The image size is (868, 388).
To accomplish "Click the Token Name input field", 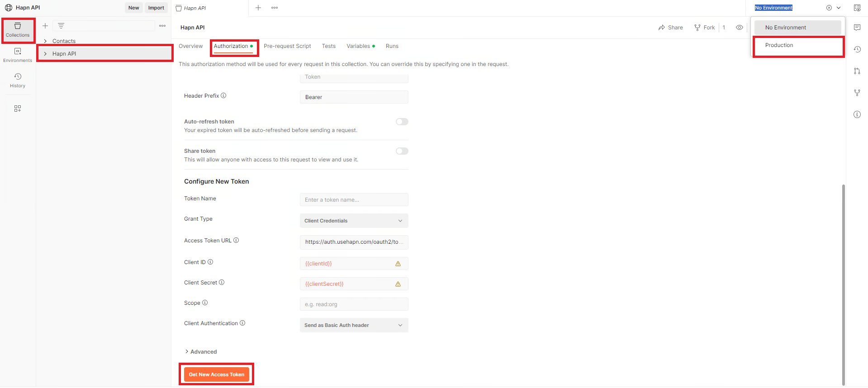I will tap(354, 200).
